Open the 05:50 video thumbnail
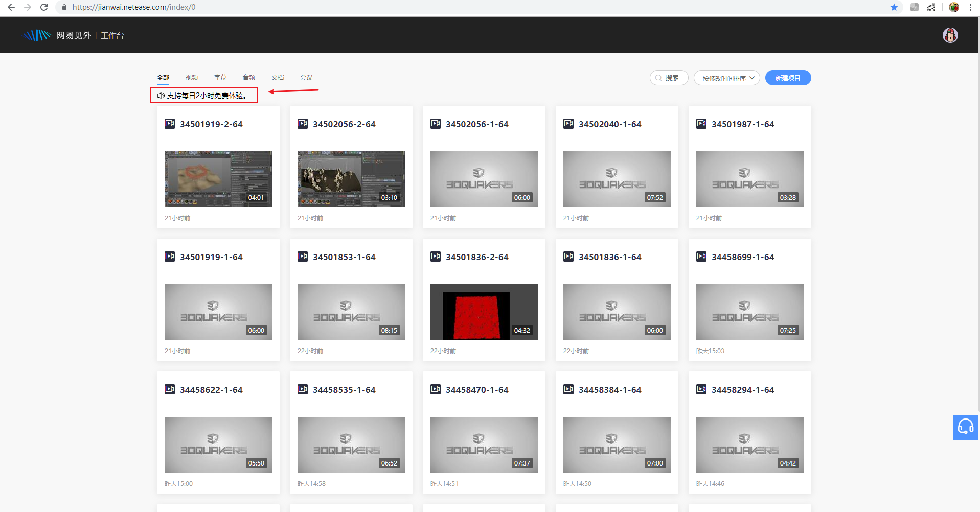Viewport: 980px width, 512px height. pos(218,445)
